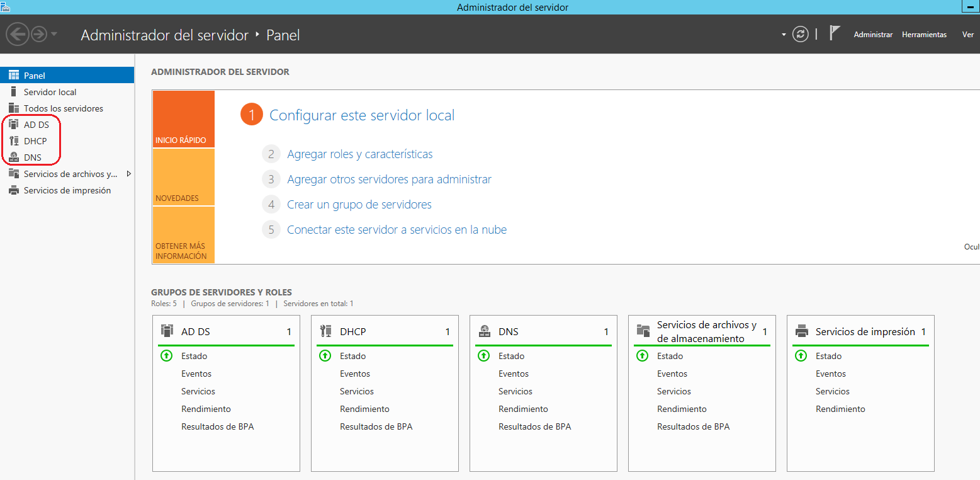Click the DHCP tile header icon

pos(325,331)
